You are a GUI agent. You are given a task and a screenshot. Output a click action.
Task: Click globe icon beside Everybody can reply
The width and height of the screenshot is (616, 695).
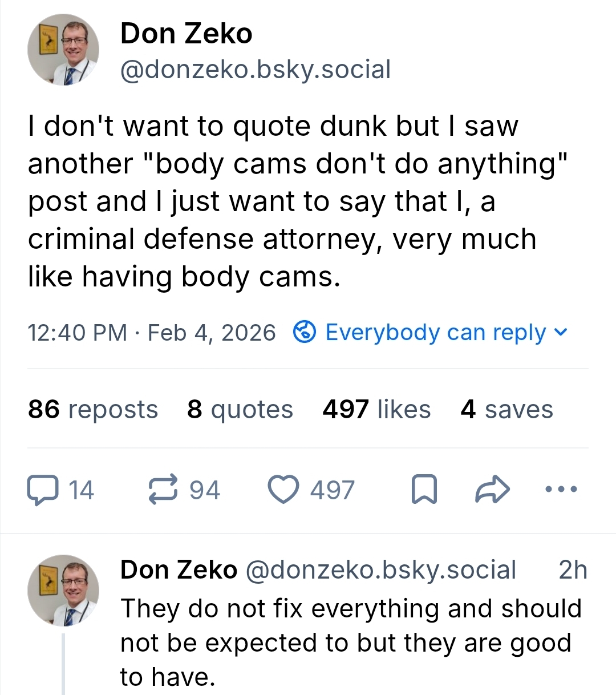pyautogui.click(x=305, y=332)
